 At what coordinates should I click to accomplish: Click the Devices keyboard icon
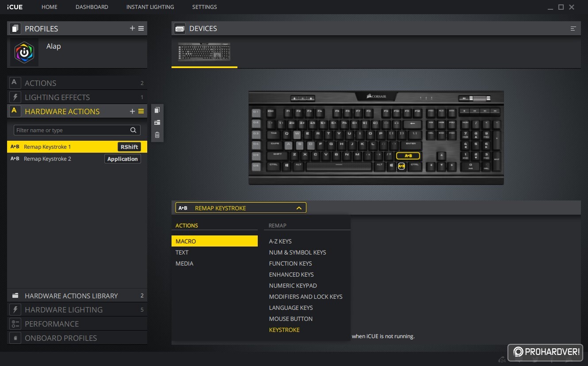coord(179,28)
